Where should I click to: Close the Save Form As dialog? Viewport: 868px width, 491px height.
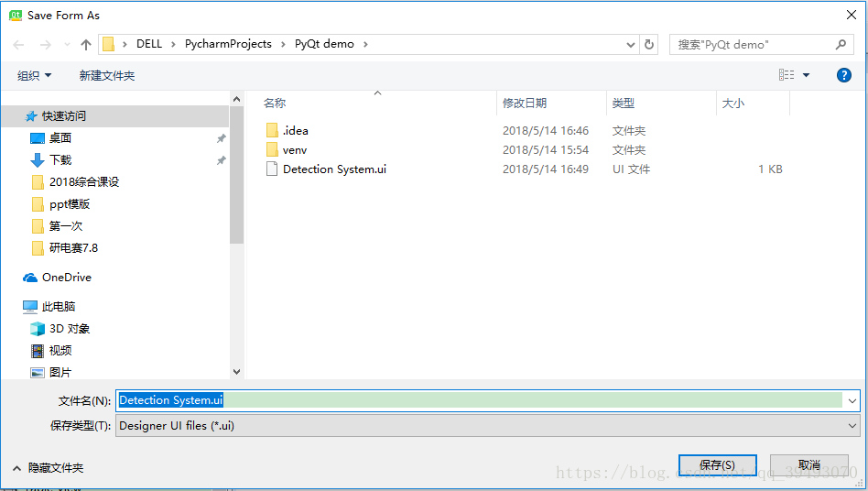pos(852,15)
